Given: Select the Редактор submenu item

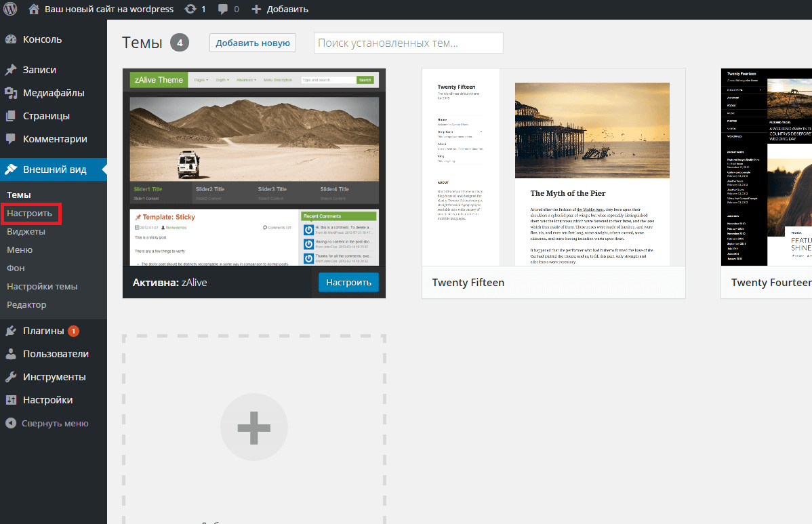Looking at the screenshot, I should click(x=26, y=304).
